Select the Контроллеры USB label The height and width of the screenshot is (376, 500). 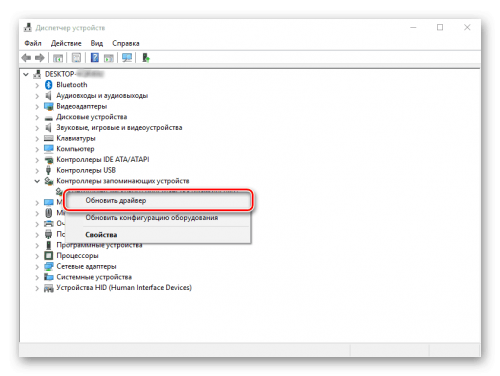86,170
